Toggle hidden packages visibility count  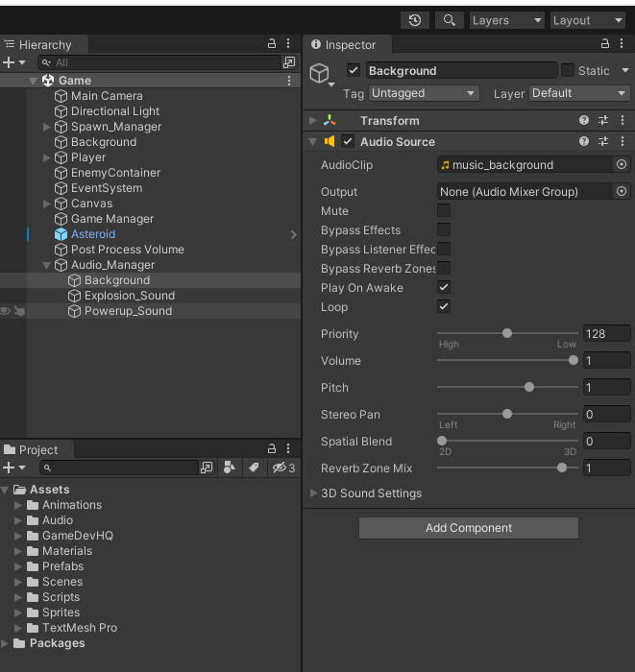[x=283, y=468]
